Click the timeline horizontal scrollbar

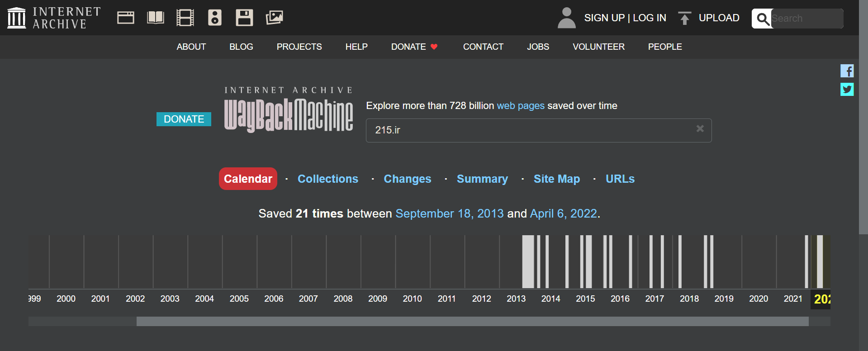472,322
